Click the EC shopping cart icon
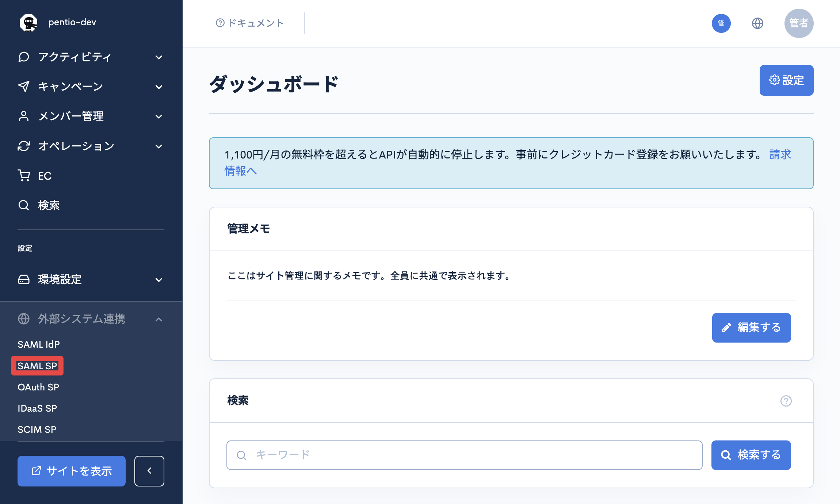 (24, 176)
